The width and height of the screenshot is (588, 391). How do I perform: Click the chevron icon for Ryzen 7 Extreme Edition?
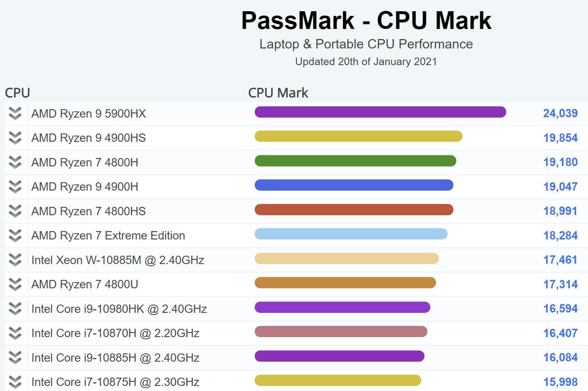coord(15,235)
